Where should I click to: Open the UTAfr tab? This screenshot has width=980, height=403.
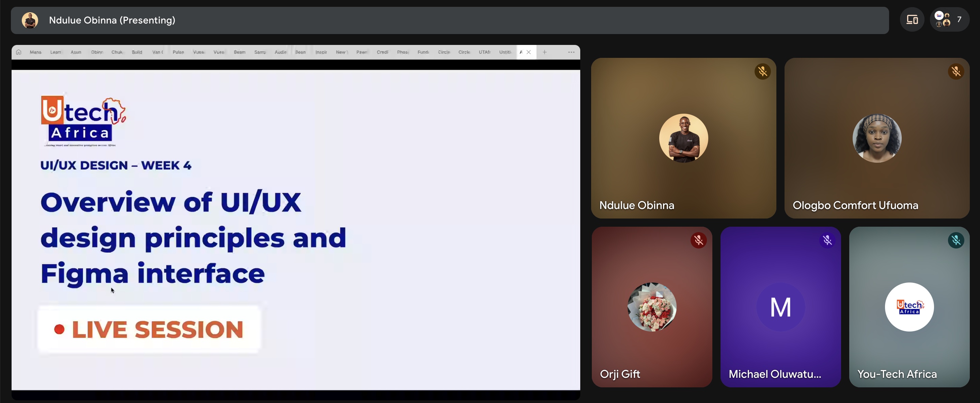pyautogui.click(x=485, y=52)
